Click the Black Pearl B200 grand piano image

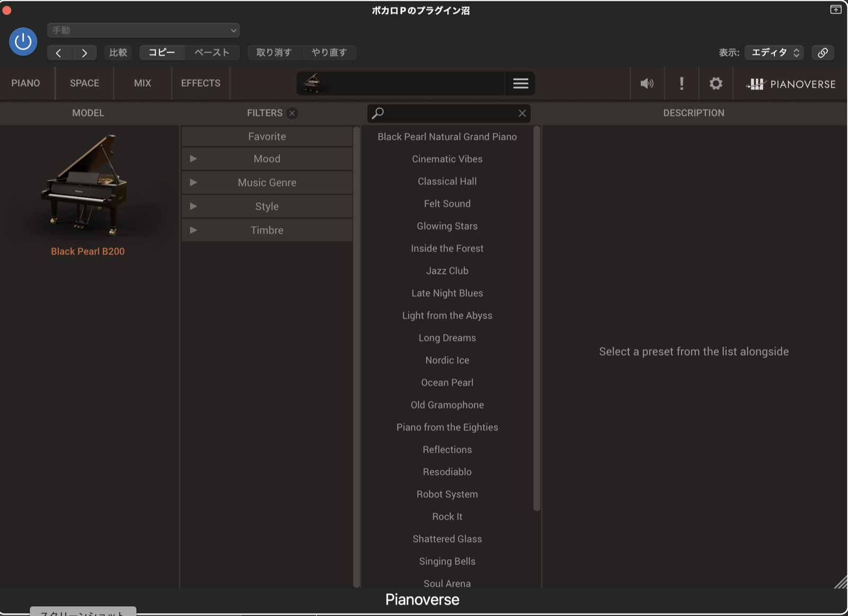85,184
